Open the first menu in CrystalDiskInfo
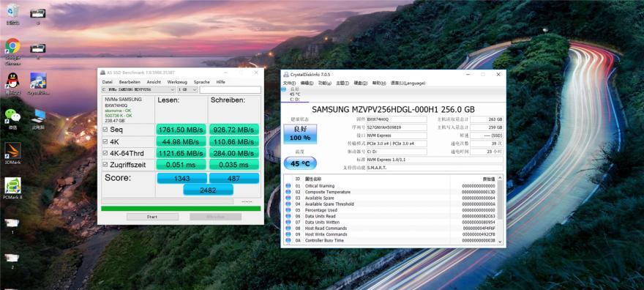Image resolution: width=644 pixels, height=290 pixels. pos(289,83)
